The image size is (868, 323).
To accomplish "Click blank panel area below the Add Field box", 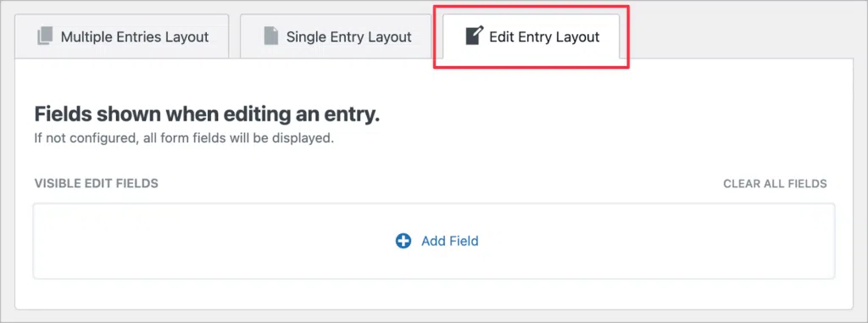I will pyautogui.click(x=434, y=293).
